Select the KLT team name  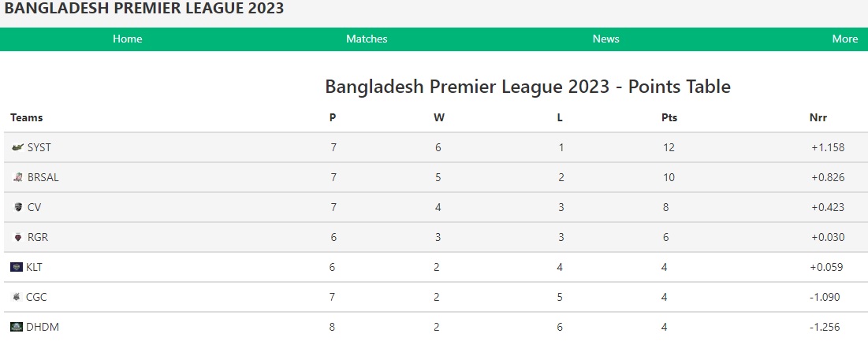pos(35,267)
